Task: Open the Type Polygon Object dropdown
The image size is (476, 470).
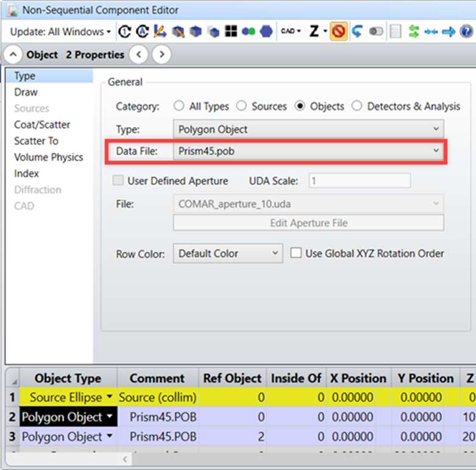Action: [x=308, y=129]
